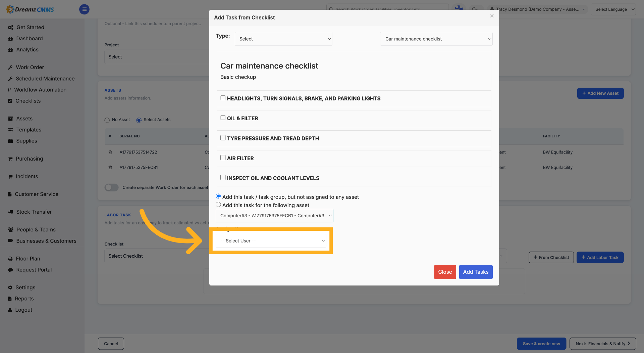Click Next: Financials & Notify button
The height and width of the screenshot is (353, 644).
pyautogui.click(x=603, y=344)
